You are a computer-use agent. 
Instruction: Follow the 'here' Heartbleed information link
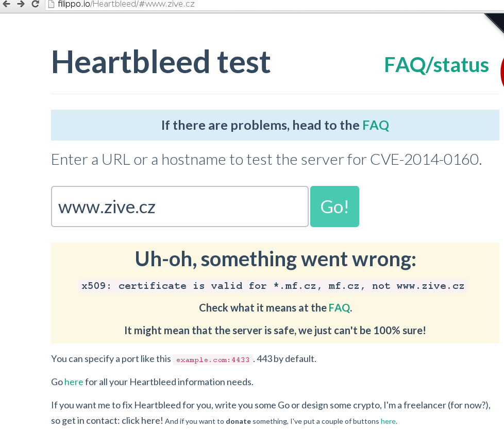74,382
